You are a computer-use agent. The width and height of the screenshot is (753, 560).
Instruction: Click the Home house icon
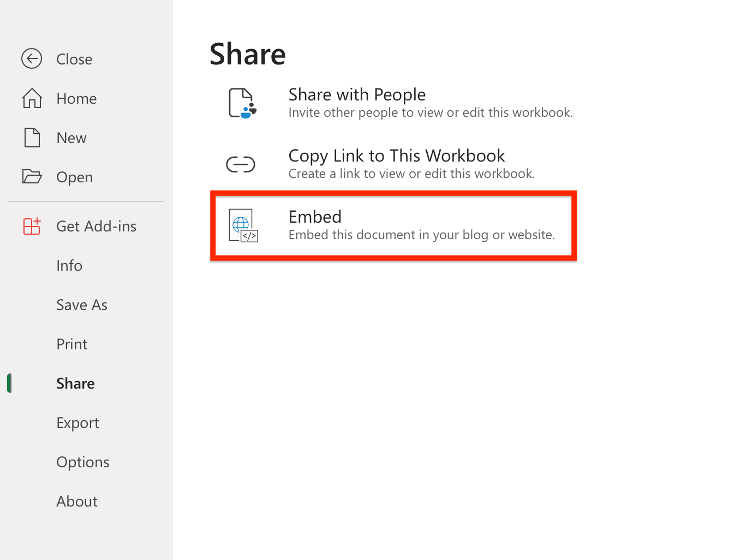(32, 98)
